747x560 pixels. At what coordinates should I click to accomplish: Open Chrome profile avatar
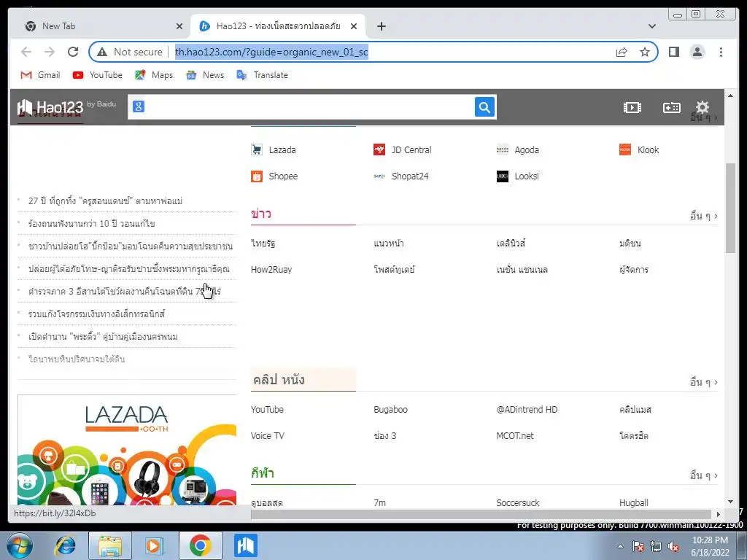coord(697,52)
